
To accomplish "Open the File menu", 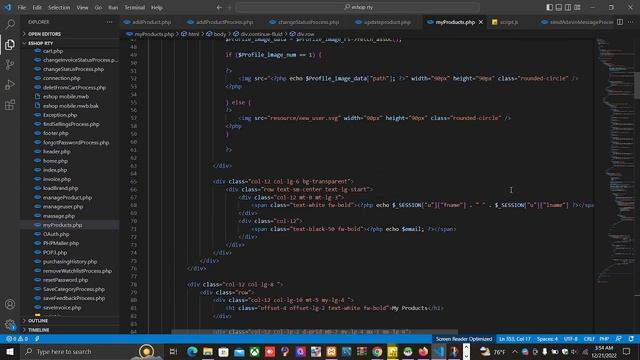I will click(x=22, y=7).
